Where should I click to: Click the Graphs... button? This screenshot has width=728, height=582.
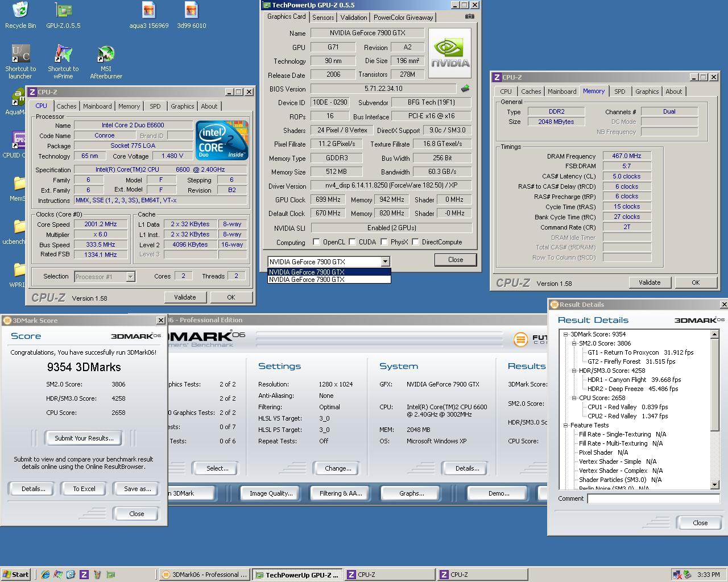411,493
